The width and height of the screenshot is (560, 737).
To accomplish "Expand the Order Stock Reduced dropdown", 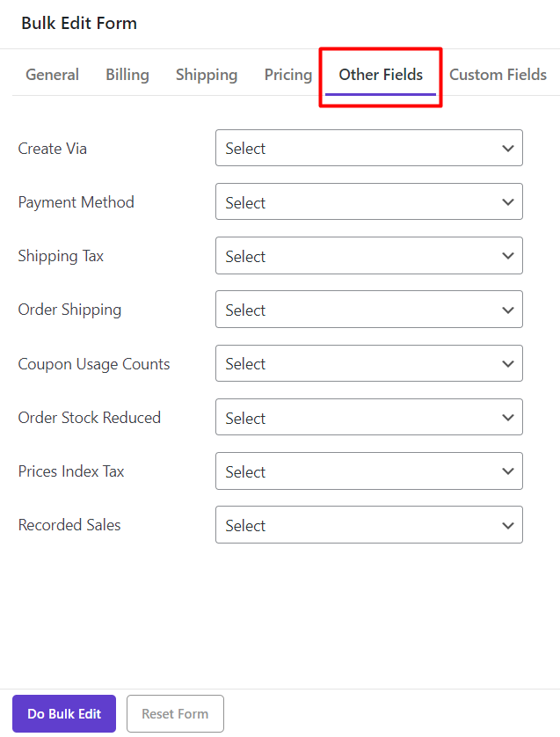I will (368, 418).
